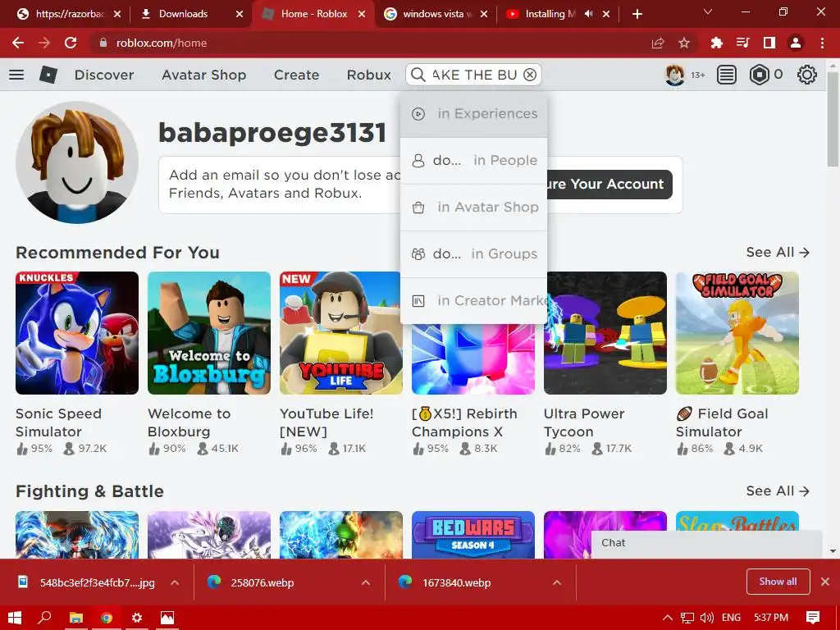
Task: Open Chrome profile avatar icon
Action: coord(796,43)
